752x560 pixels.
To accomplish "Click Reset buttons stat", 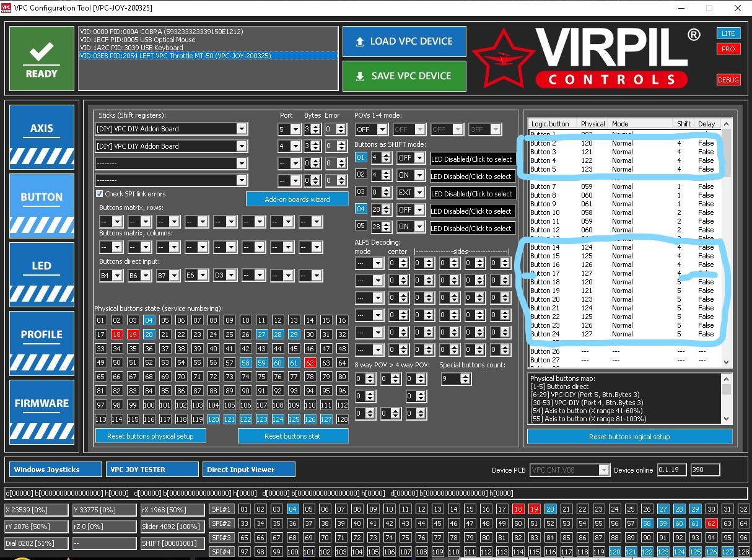I will click(293, 436).
